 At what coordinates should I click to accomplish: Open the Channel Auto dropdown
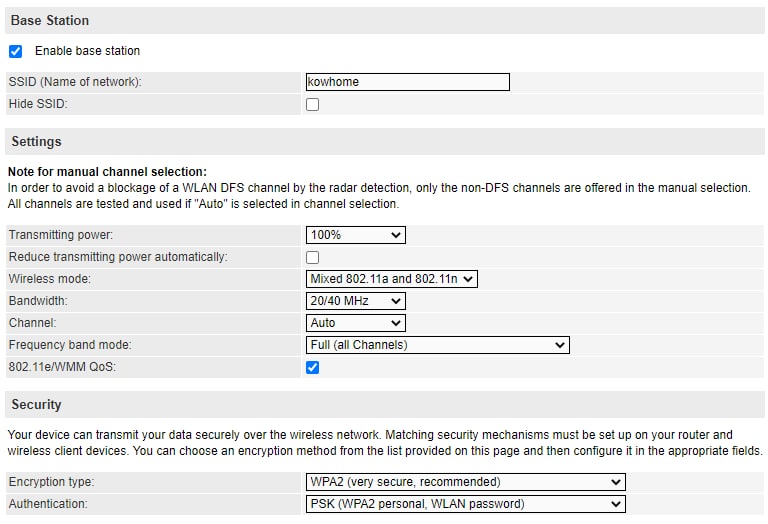[355, 323]
